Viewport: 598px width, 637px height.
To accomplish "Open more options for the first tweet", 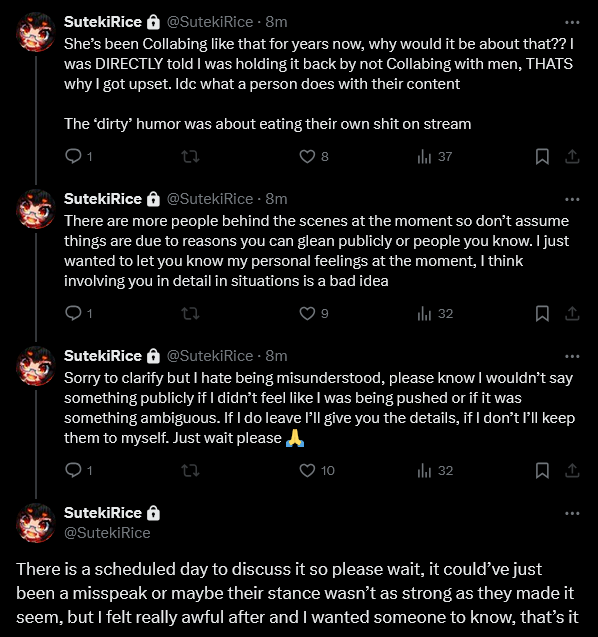I will tap(572, 22).
